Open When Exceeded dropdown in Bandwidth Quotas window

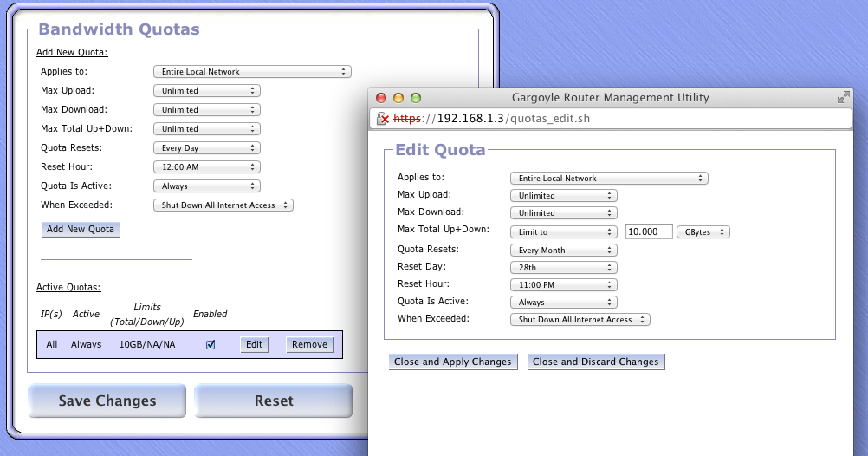(x=223, y=205)
